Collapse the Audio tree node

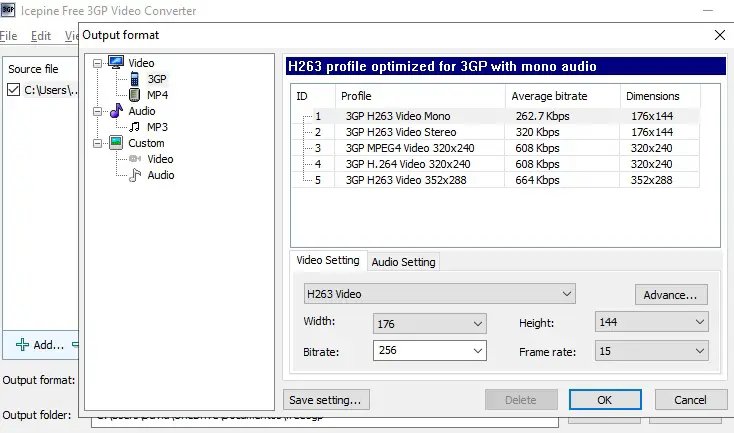[97, 111]
